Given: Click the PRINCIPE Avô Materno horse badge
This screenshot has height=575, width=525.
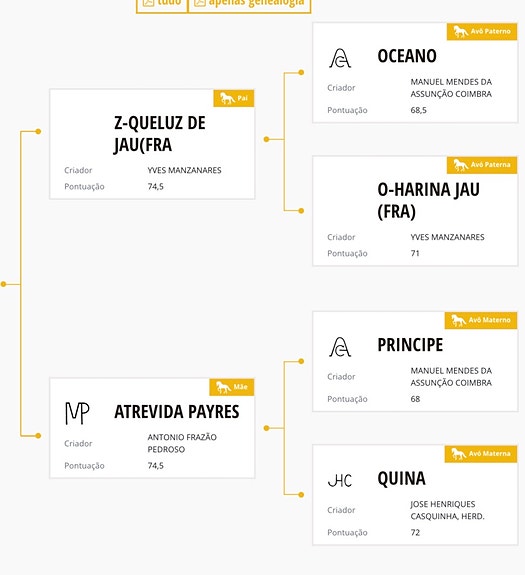Looking at the screenshot, I should [x=481, y=321].
